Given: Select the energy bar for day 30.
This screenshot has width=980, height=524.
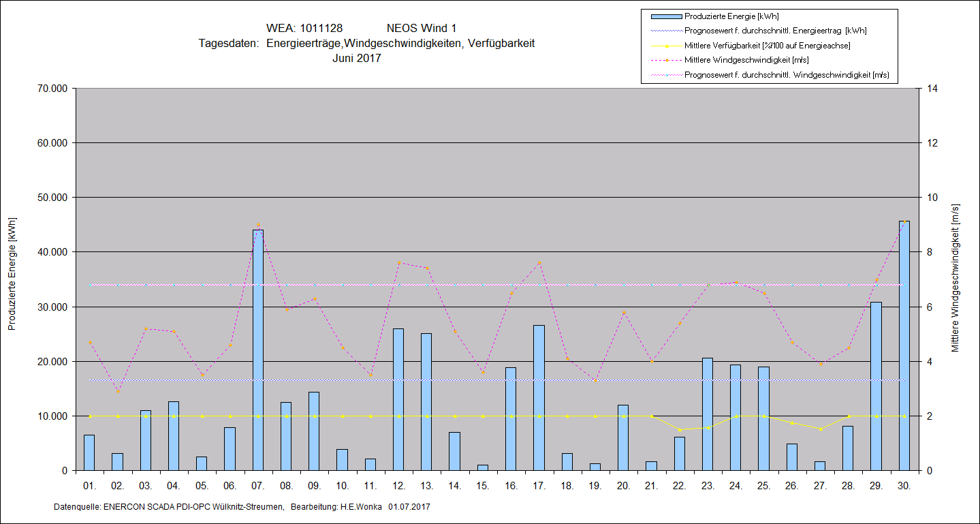Looking at the screenshot, I should [x=904, y=345].
